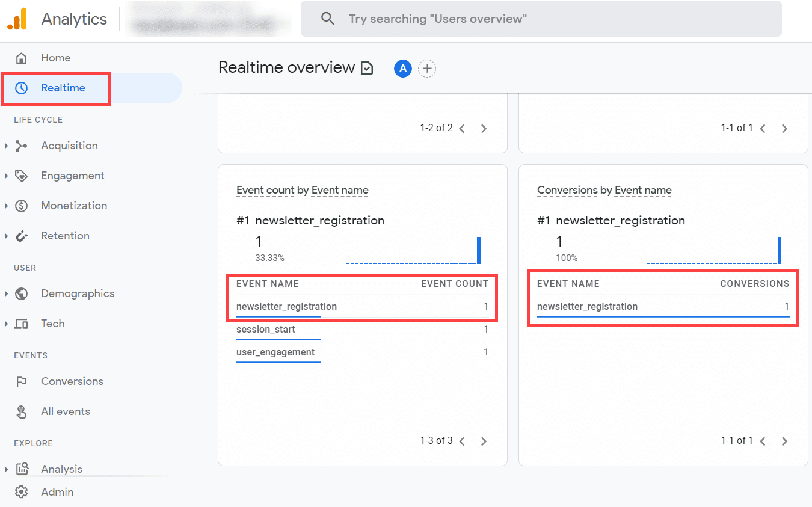Open the Home menu item
The width and height of the screenshot is (812, 507).
(55, 58)
